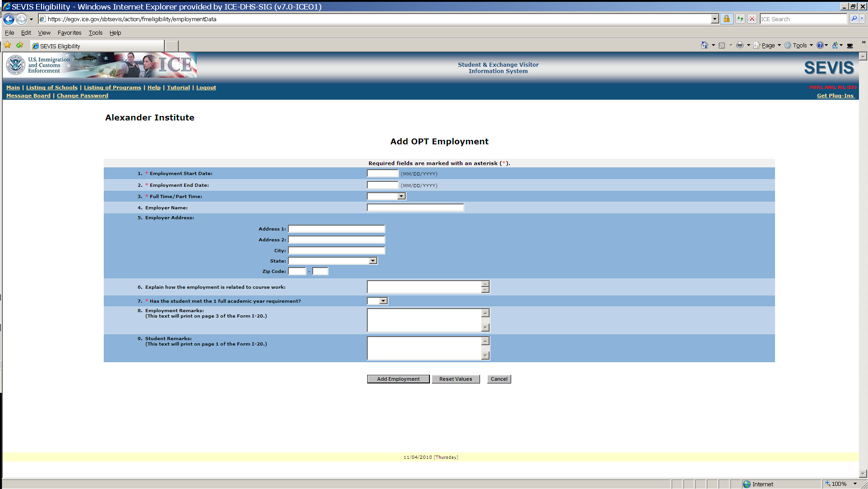Click the browser Back arrow button
The width and height of the screenshot is (868, 489).
[x=9, y=19]
